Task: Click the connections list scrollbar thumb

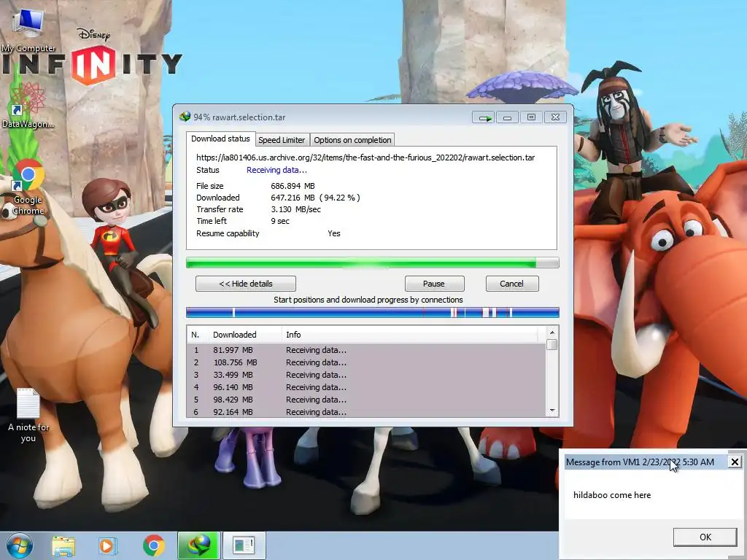Action: pos(552,345)
